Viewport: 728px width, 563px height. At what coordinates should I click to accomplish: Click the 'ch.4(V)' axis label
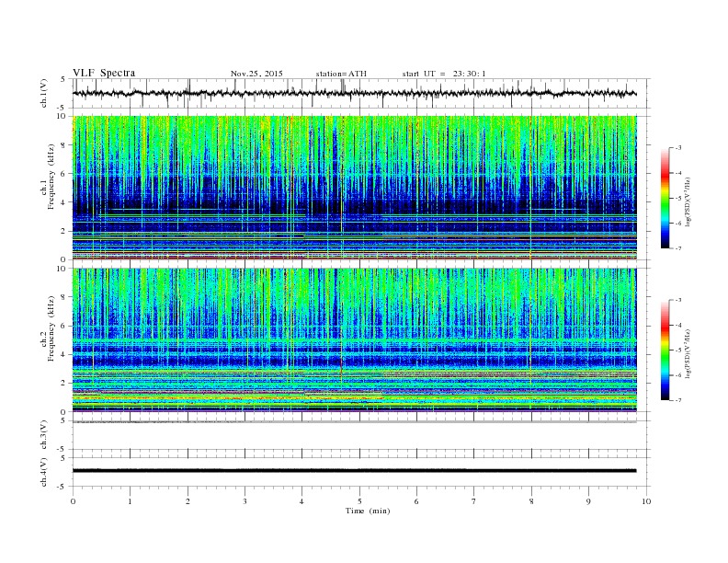(44, 472)
